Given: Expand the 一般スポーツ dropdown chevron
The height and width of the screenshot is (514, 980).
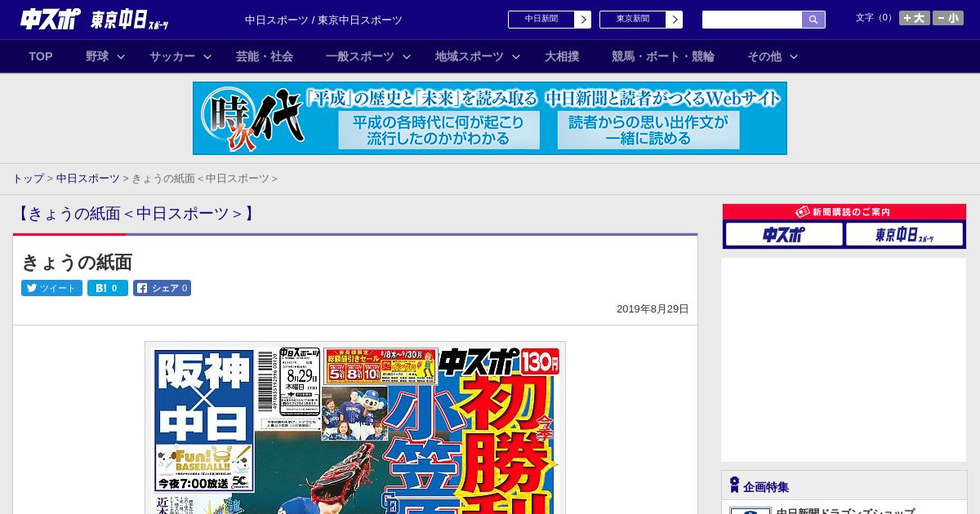Looking at the screenshot, I should (x=407, y=56).
